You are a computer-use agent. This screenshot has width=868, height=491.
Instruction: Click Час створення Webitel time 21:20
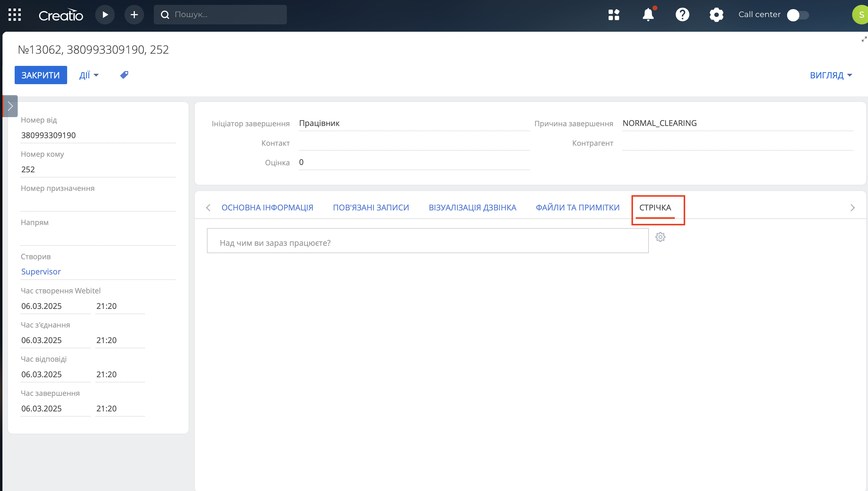(120, 306)
